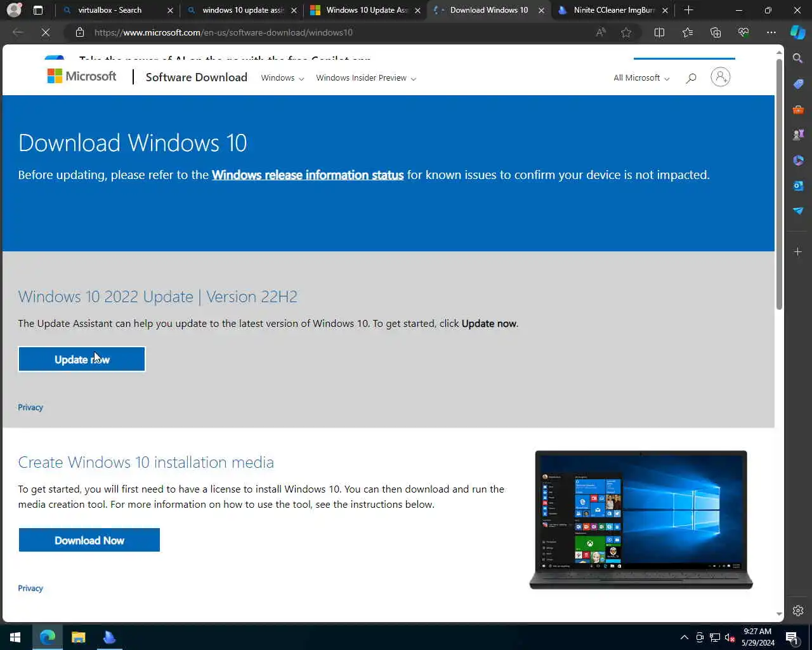
Task: Sign in with the account icon
Action: click(720, 77)
